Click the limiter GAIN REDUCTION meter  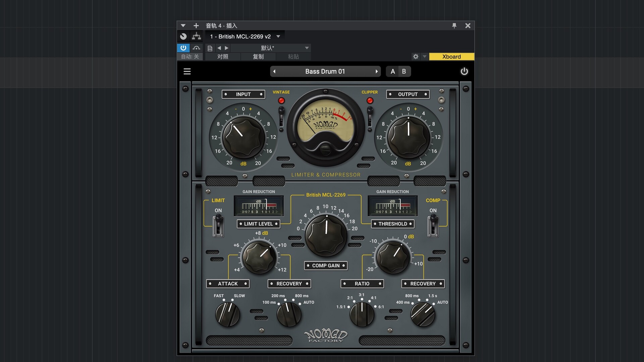[259, 206]
